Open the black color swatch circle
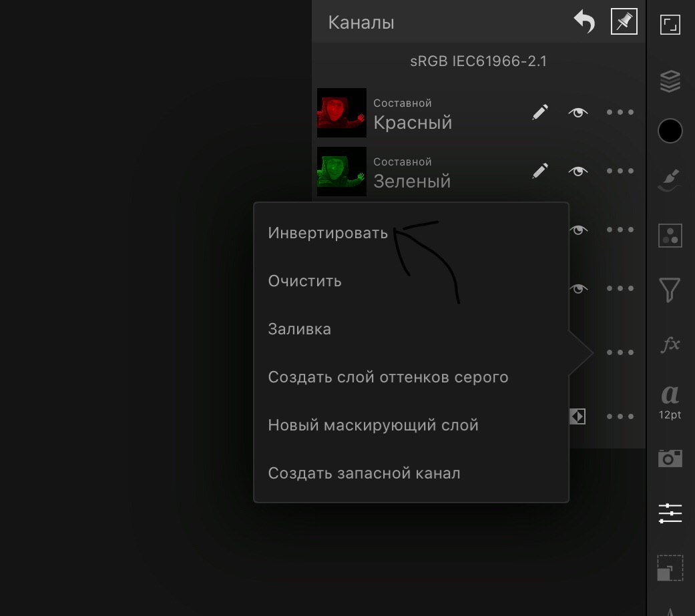 tap(670, 131)
